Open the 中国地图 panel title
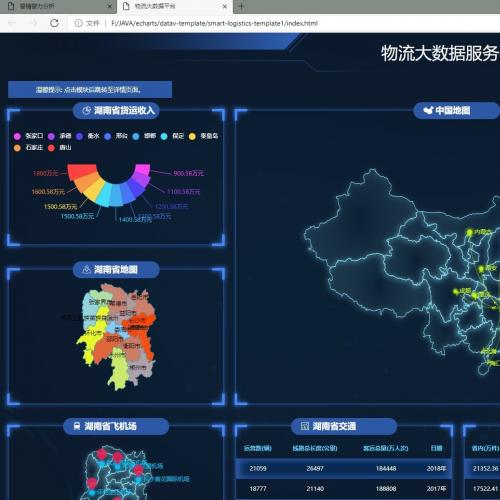500x500 pixels. click(x=453, y=110)
